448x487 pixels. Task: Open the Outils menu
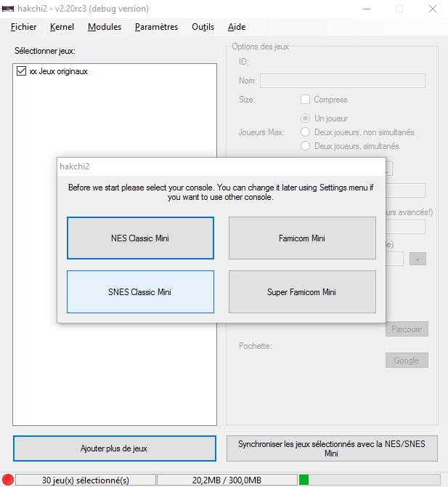[203, 27]
